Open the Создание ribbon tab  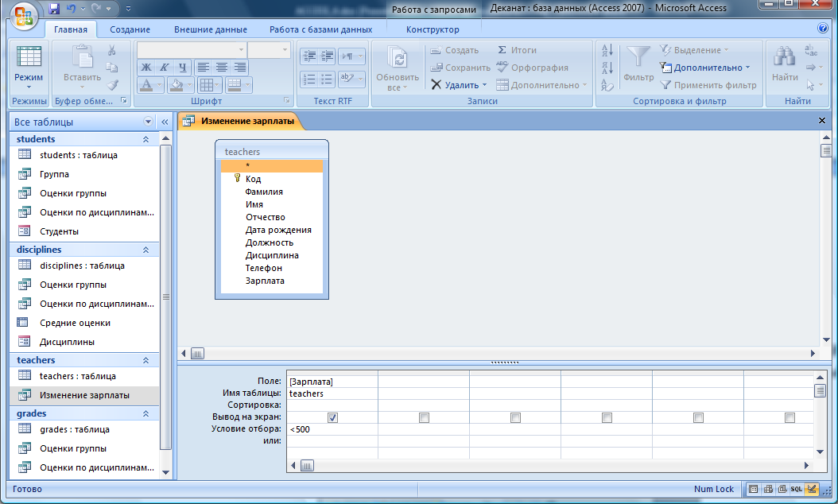click(x=130, y=29)
